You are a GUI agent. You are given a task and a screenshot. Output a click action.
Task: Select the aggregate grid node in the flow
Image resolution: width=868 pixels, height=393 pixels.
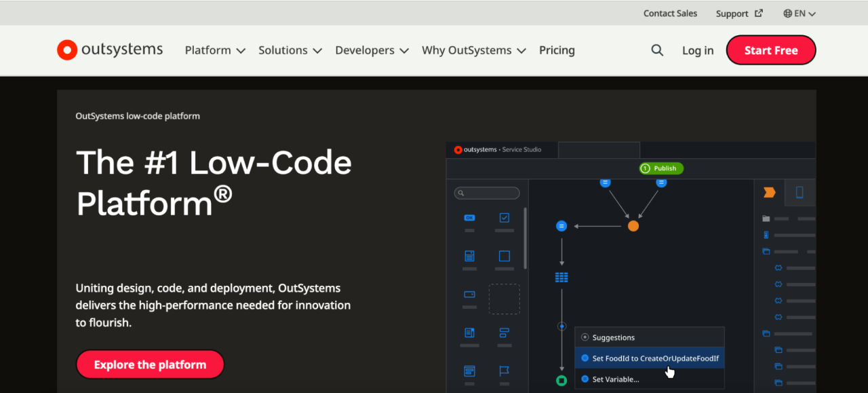click(x=561, y=276)
